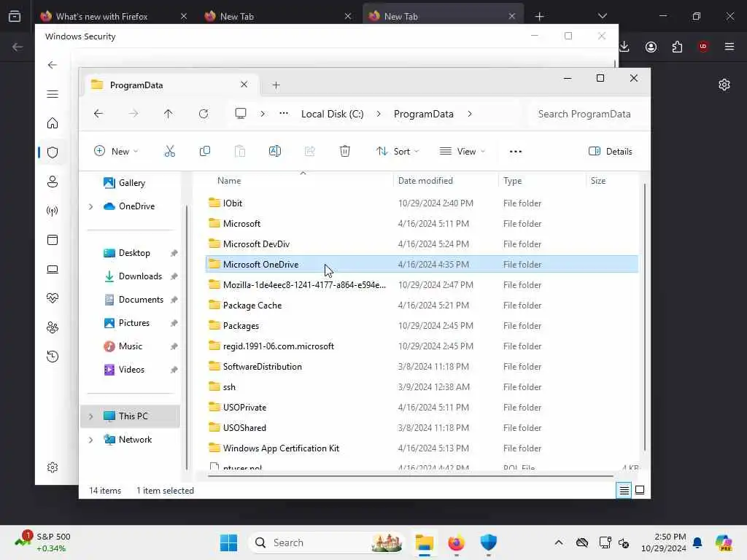Expand the Network tree node

(90, 440)
